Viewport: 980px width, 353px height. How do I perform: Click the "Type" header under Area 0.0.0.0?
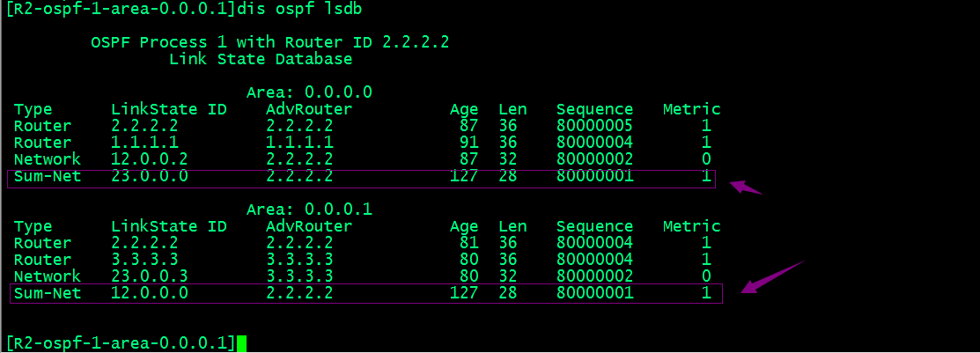(x=33, y=109)
